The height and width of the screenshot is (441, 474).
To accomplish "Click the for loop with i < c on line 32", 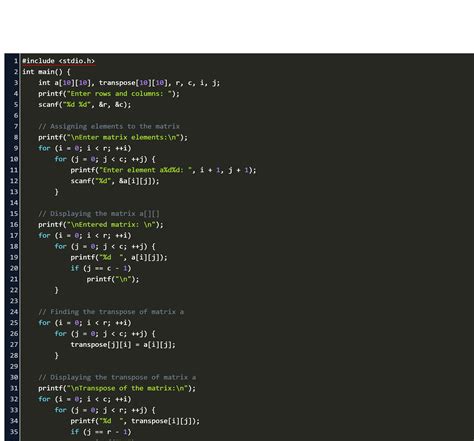I will (85, 399).
